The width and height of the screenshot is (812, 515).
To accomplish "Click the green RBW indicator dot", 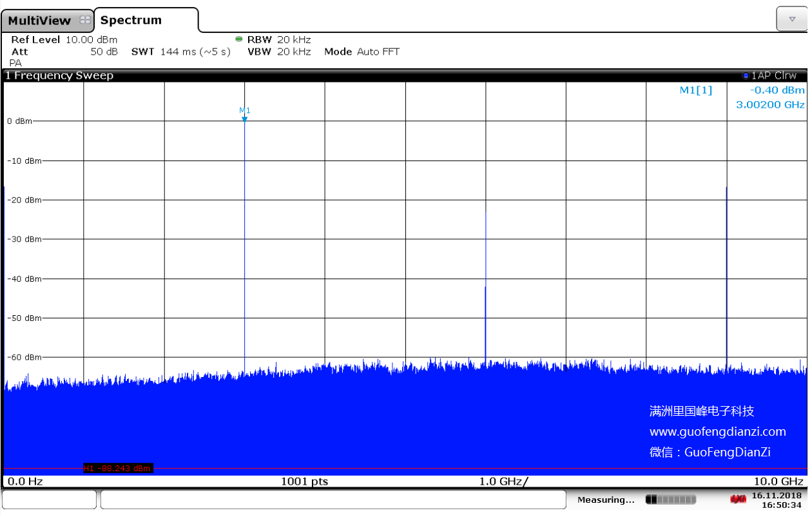I will tap(239, 39).
